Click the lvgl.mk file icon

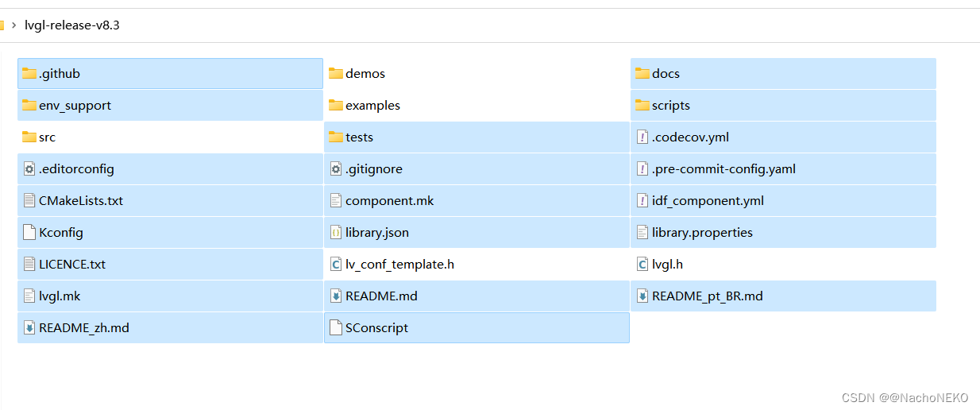pyautogui.click(x=29, y=296)
